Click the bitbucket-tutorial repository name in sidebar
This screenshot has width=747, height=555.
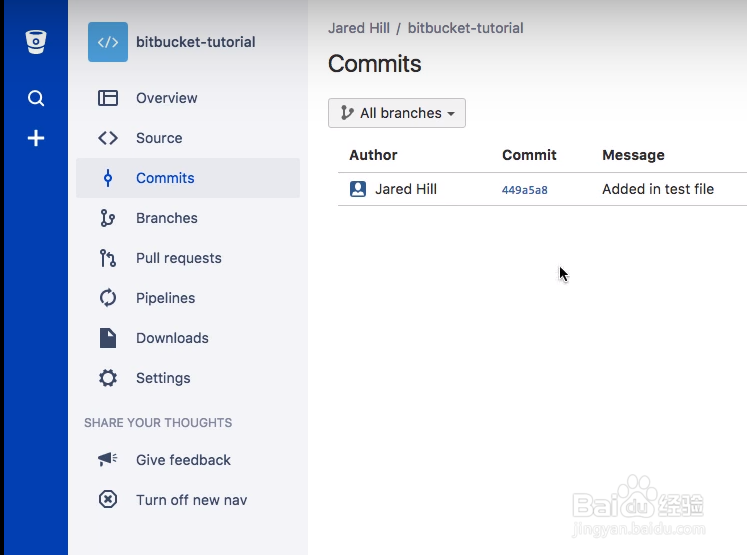coord(196,42)
